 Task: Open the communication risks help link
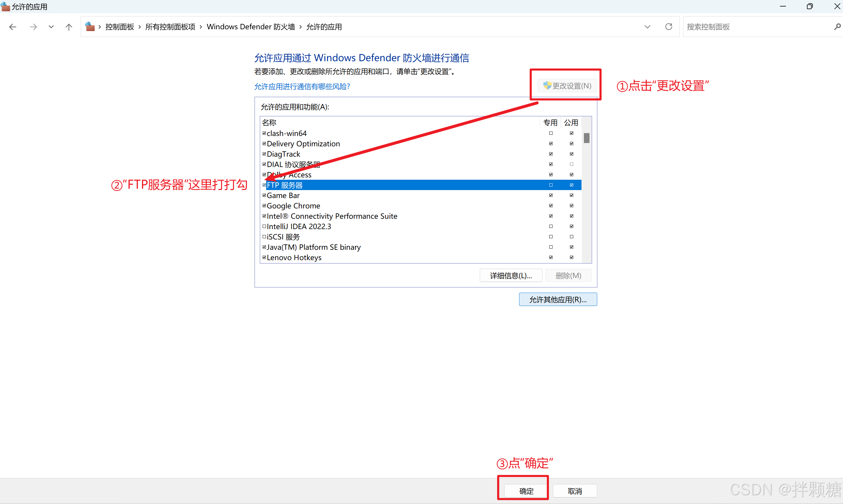click(302, 87)
